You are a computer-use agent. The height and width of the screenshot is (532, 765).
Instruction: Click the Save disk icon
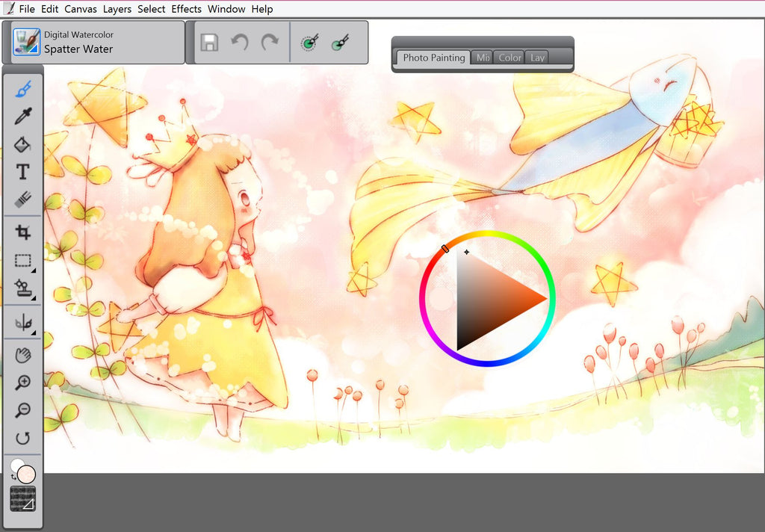point(210,43)
